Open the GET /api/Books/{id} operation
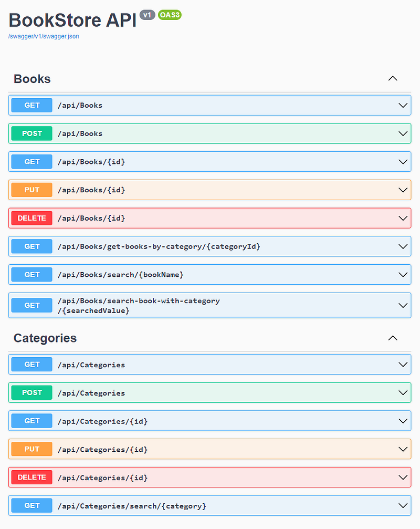The image size is (420, 529). pos(91,162)
